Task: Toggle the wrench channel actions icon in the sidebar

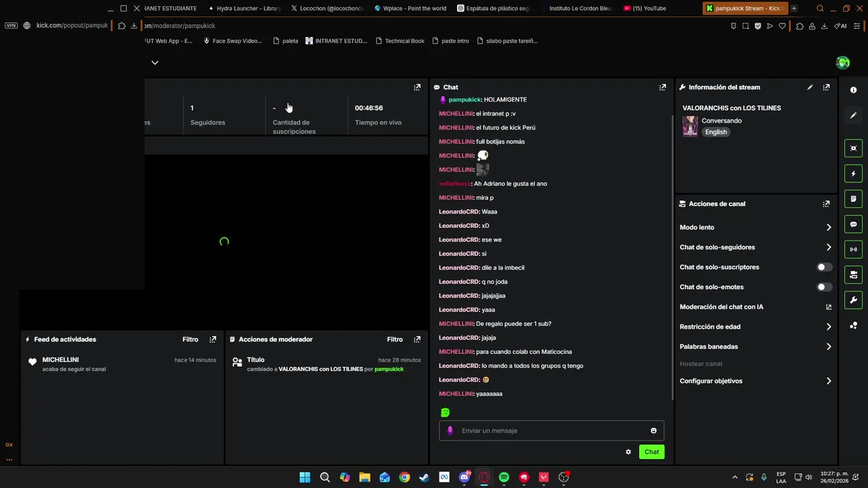Action: pos(853,300)
